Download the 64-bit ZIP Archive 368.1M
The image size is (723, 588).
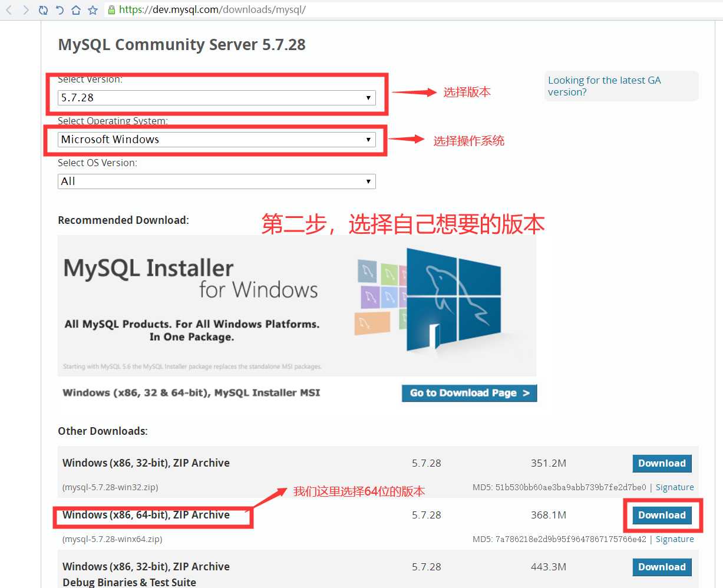coord(662,515)
